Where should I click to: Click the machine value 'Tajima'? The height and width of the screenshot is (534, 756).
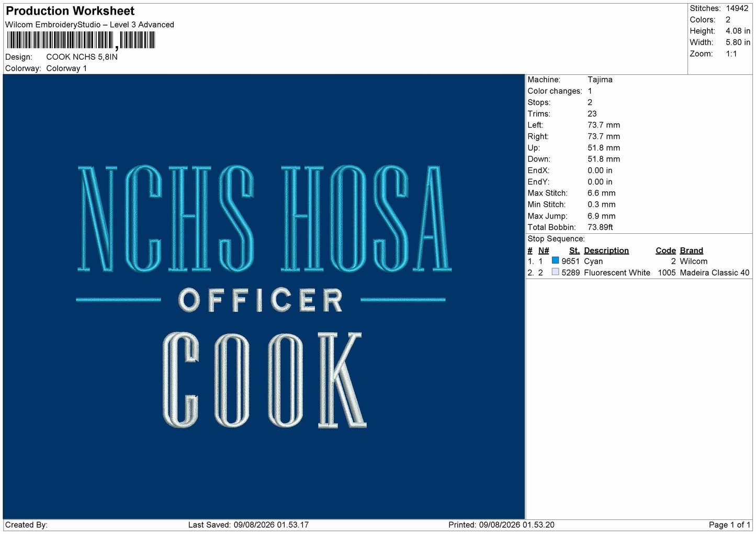coord(600,79)
